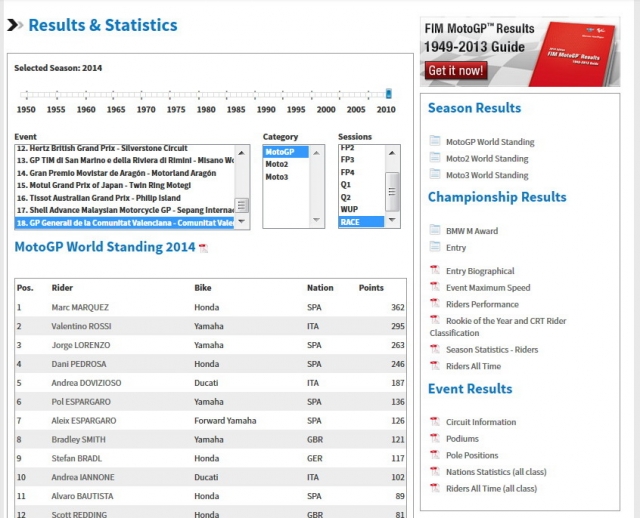Click the Event list scrollbar thumb

coord(242,205)
